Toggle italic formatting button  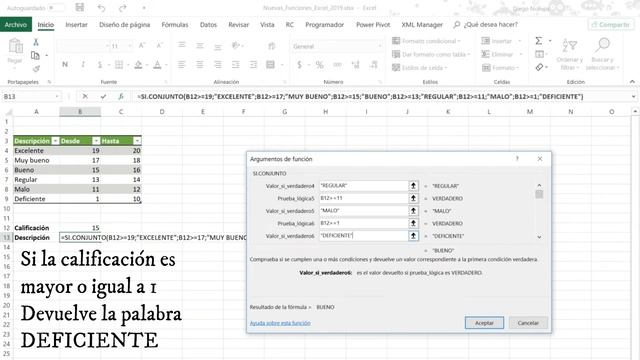pos(83,64)
